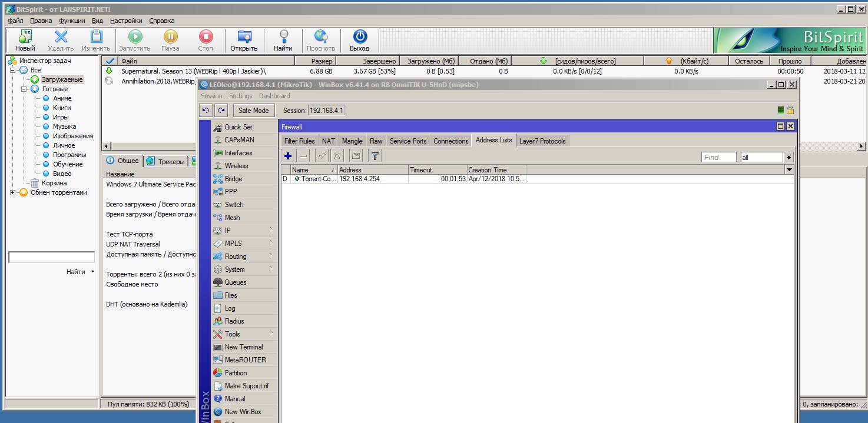868x423 pixels.
Task: Open the Файл menu in BitSpirit
Action: point(15,21)
